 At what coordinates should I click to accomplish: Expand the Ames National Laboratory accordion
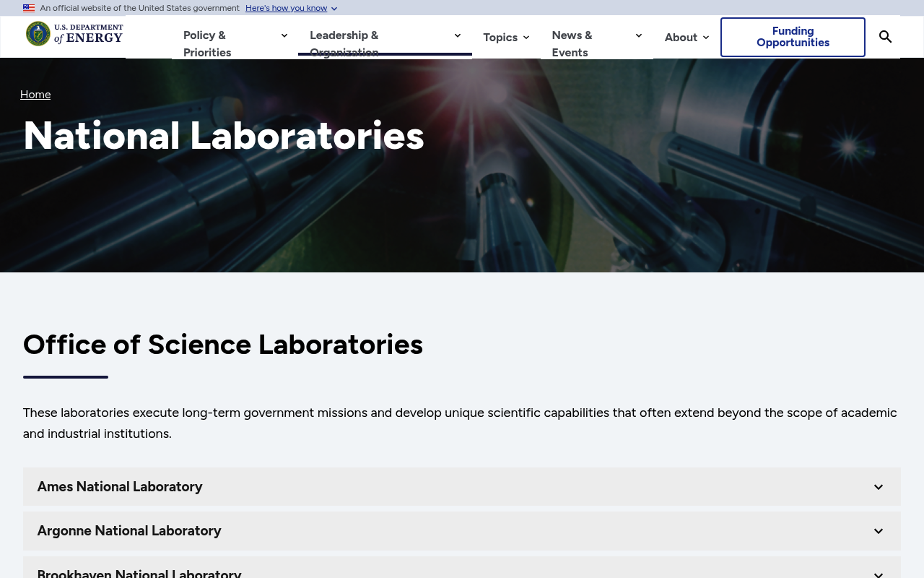tap(462, 487)
